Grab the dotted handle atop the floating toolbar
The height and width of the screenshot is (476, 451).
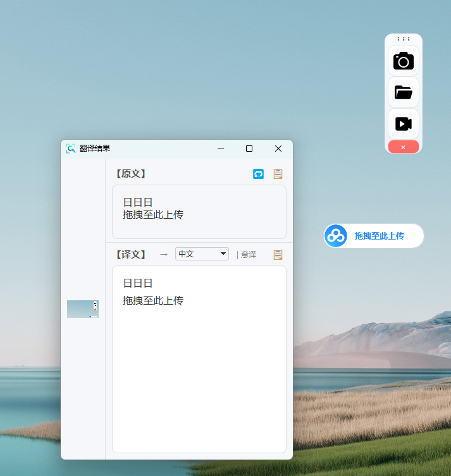point(404,39)
